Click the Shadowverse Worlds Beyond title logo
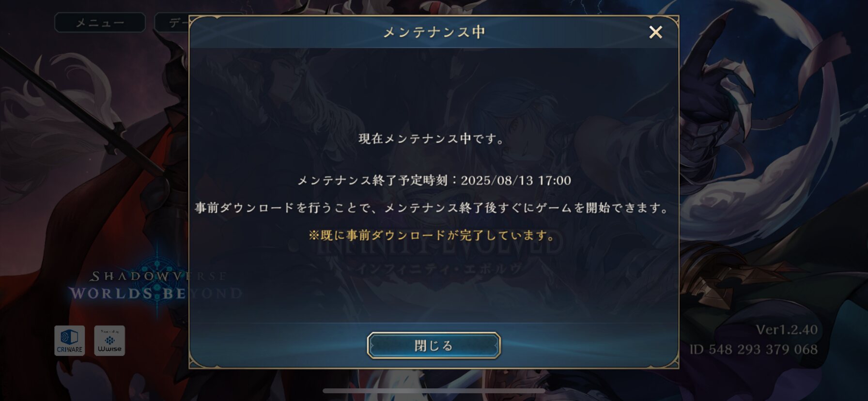 click(155, 286)
